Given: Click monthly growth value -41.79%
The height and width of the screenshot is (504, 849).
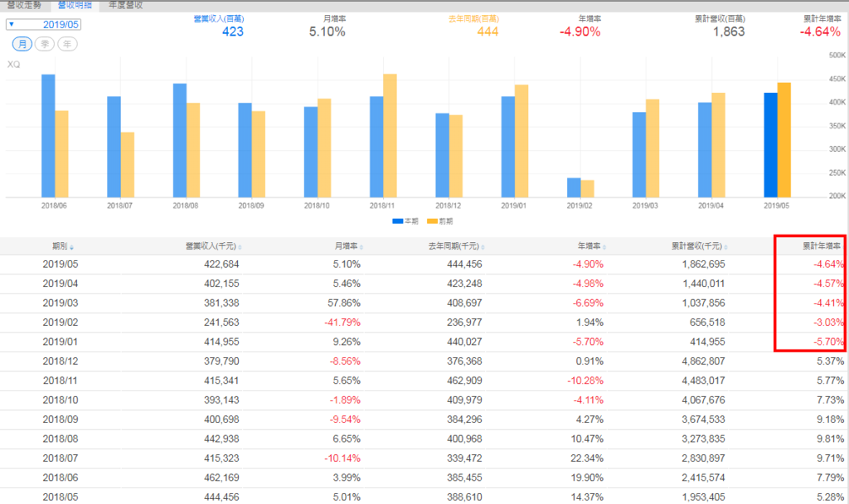Looking at the screenshot, I should pyautogui.click(x=342, y=322).
